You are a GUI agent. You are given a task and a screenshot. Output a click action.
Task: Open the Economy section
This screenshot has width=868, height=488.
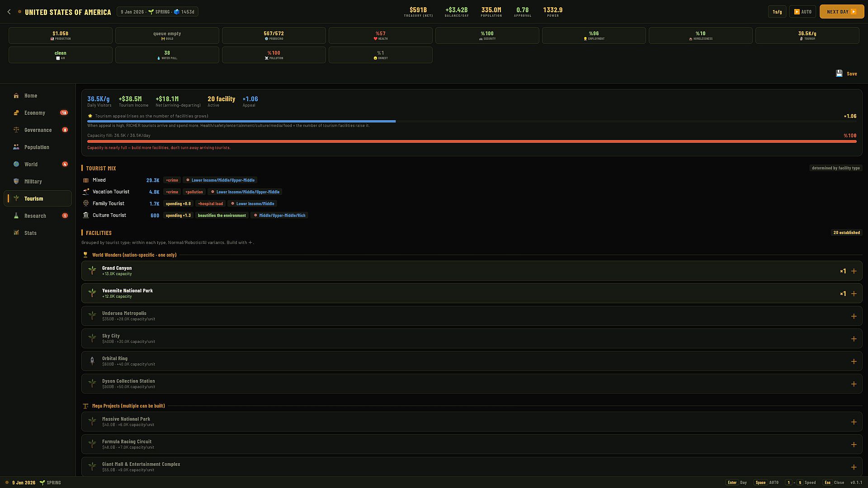(38, 113)
